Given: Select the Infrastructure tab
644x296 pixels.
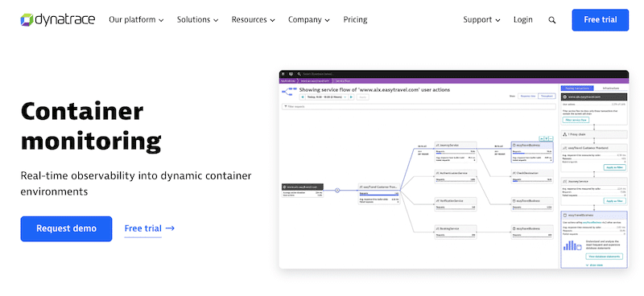Looking at the screenshot, I should click(611, 88).
